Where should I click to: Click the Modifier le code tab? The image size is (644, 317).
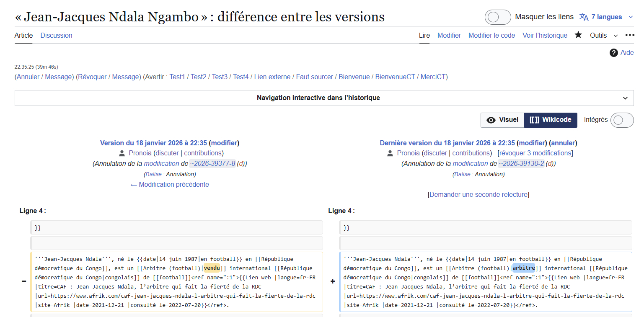(491, 36)
